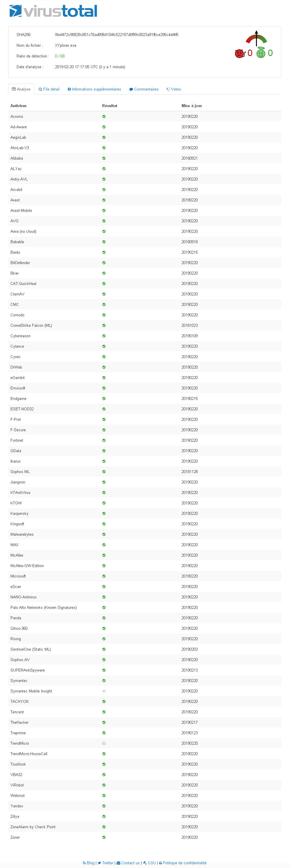Screen dimensions: 290x868
Task: Click the green checkmark beside Microsoft
Action: [x=104, y=576]
